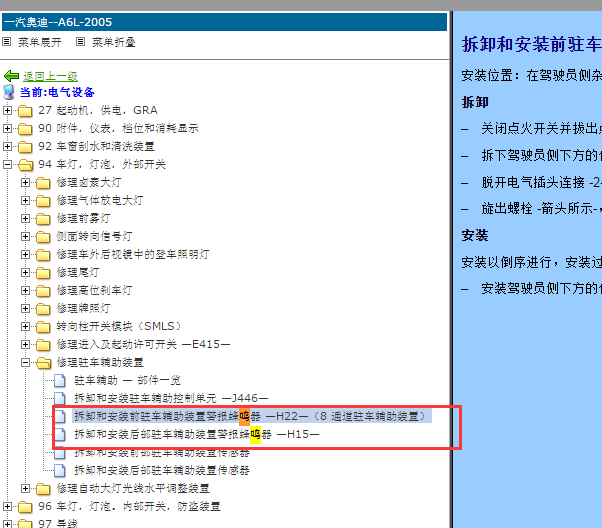Collapse the 94 车灯 灯泡 外部开关 node

tap(7, 165)
